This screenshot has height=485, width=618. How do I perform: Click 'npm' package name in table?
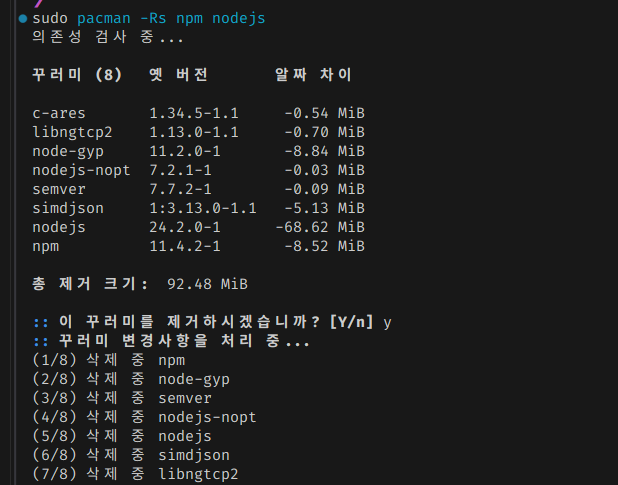(x=46, y=247)
